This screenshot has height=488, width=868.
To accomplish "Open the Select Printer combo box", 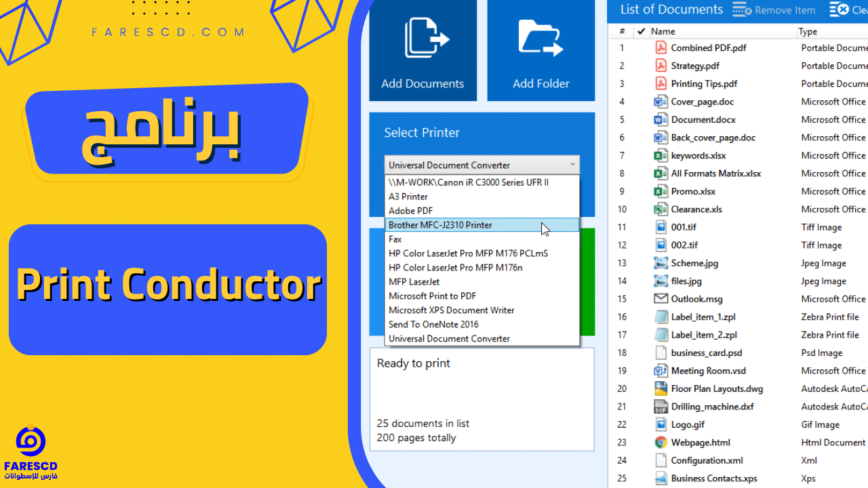I will coord(481,165).
